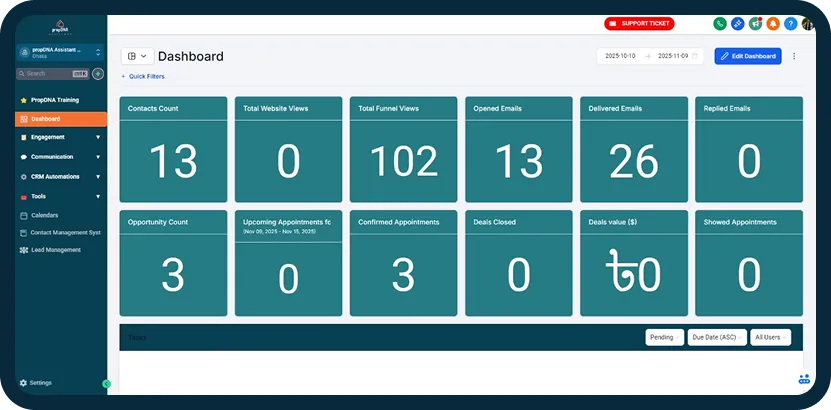The width and height of the screenshot is (831, 410).
Task: Click the sidebar Search field
Action: (53, 74)
